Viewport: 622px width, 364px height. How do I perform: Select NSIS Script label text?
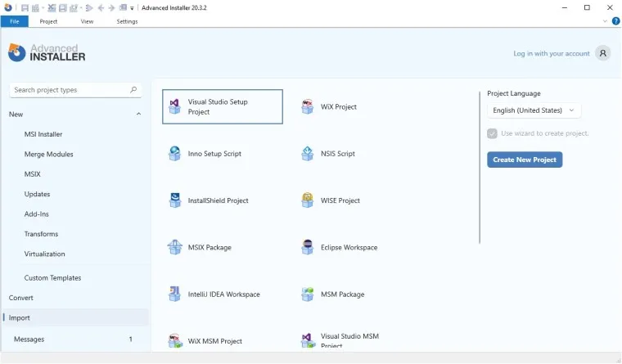click(x=337, y=154)
